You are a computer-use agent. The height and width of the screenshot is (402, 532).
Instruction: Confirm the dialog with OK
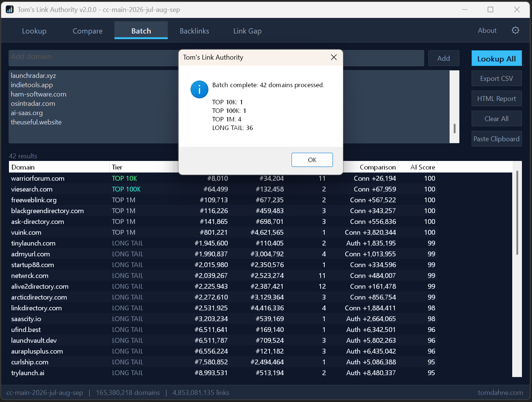[312, 160]
